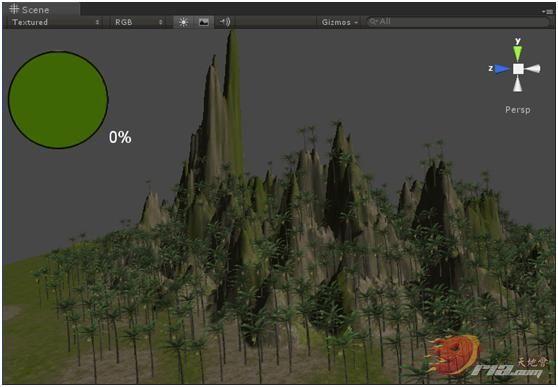Click the white right-side gizmo cone

click(533, 69)
